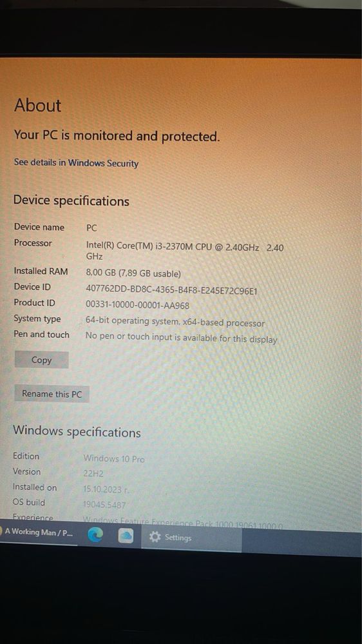Click the About page heading
Screen dimensions: 362x644
click(37, 105)
